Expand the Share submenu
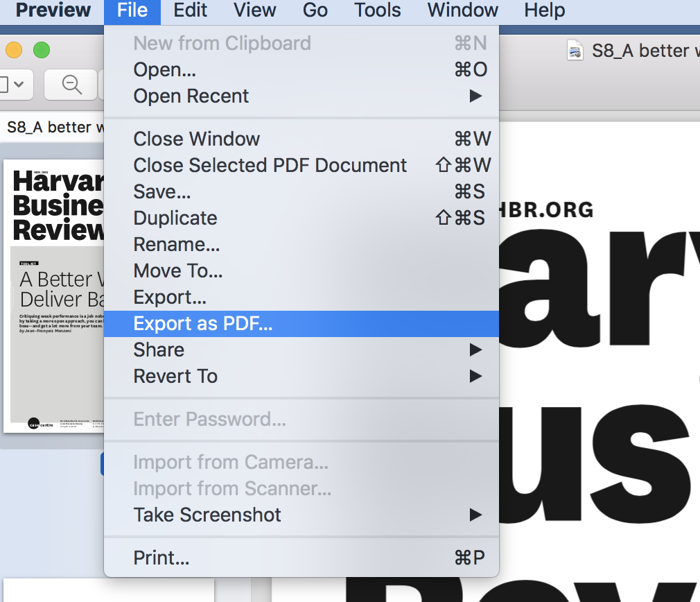 point(301,350)
